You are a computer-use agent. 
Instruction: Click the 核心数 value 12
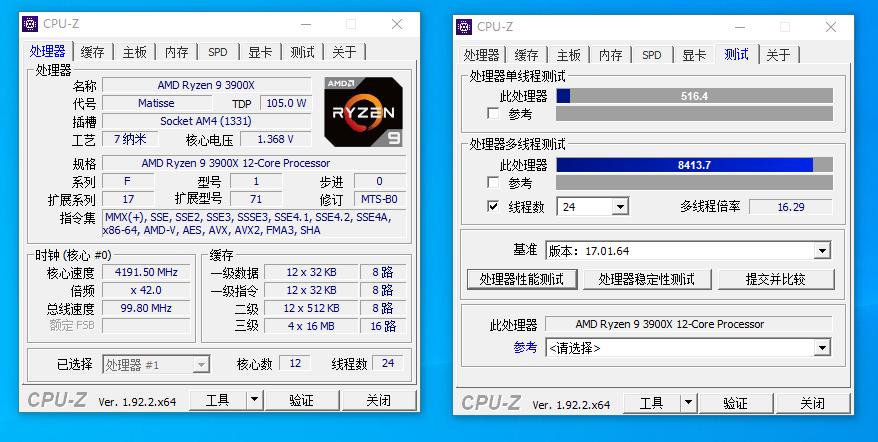coord(295,363)
